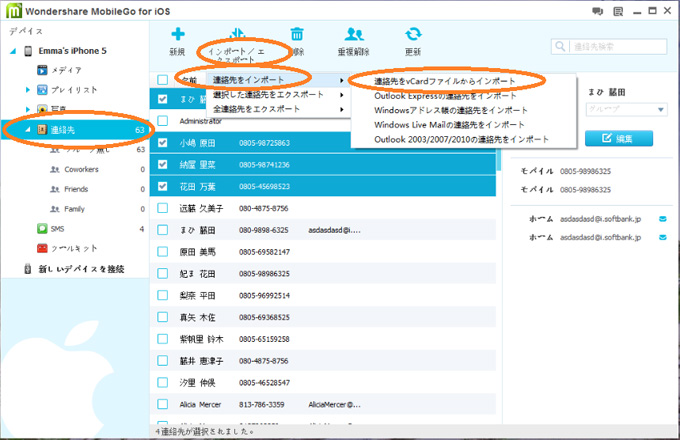Click the 新規 plus icon in toolbar
Image resolution: width=680 pixels, height=440 pixels.
click(178, 34)
